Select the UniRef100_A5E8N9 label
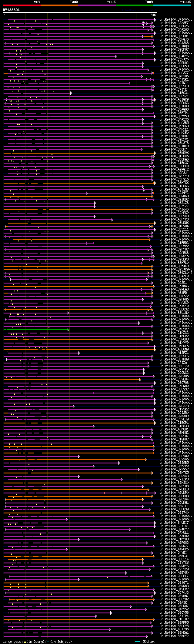 click(x=174, y=349)
